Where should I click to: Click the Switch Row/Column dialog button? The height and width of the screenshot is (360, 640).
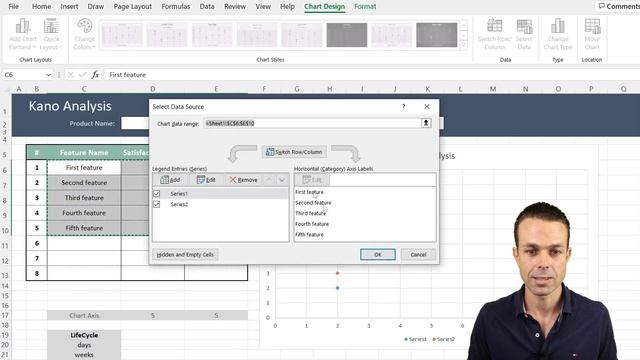click(x=294, y=152)
